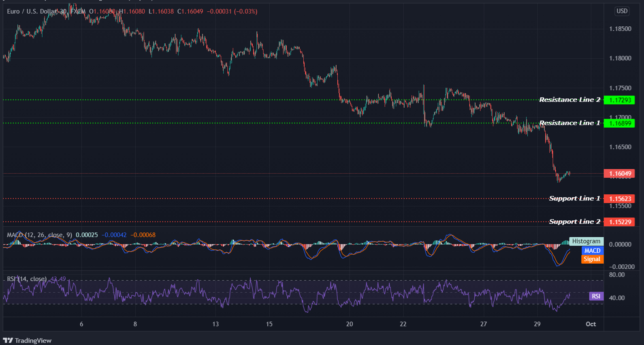Open the RSI (14, close) legend
Screen dimensions: 644x345
click(27, 279)
